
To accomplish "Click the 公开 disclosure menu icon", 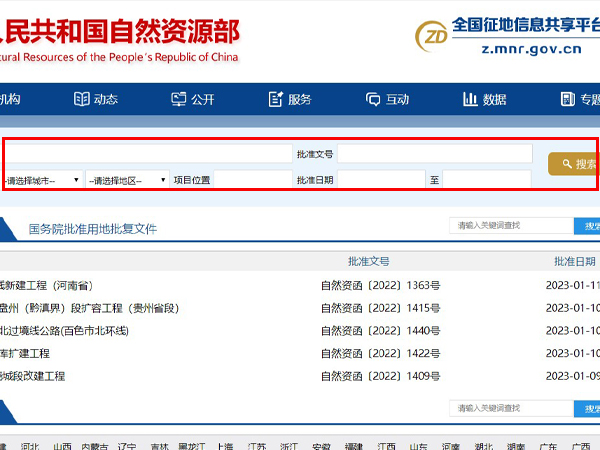I will point(179,99).
